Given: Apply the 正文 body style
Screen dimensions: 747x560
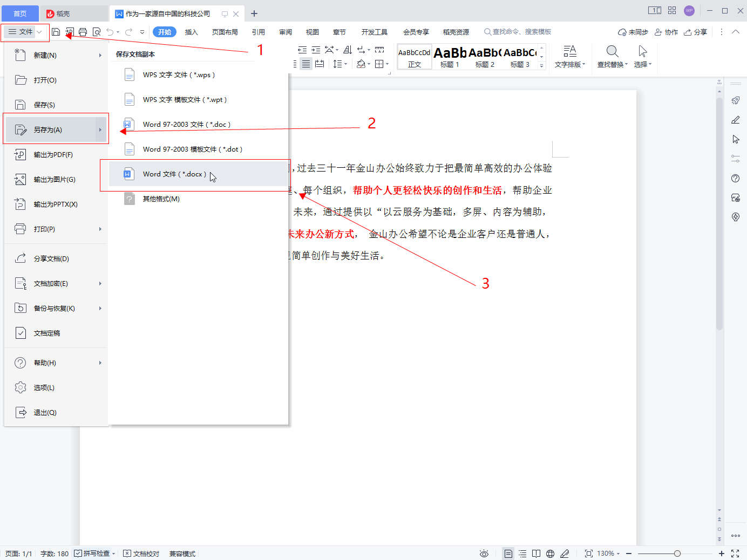Looking at the screenshot, I should coord(415,57).
